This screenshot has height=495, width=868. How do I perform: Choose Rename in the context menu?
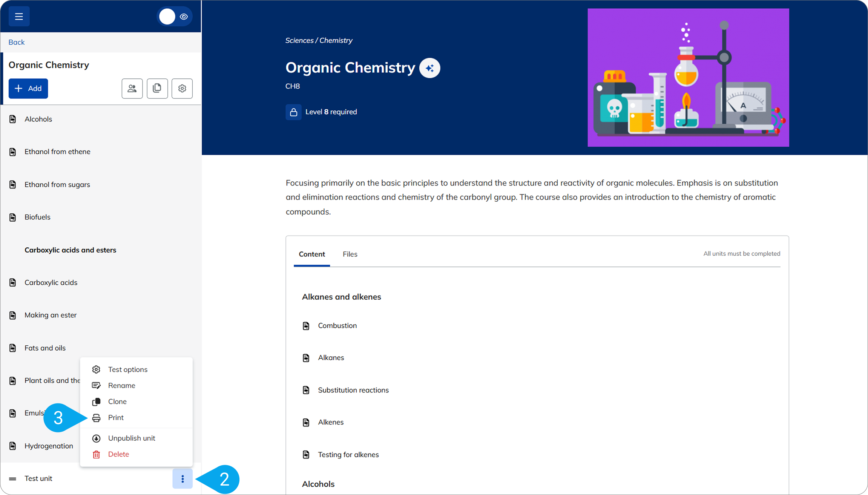121,385
